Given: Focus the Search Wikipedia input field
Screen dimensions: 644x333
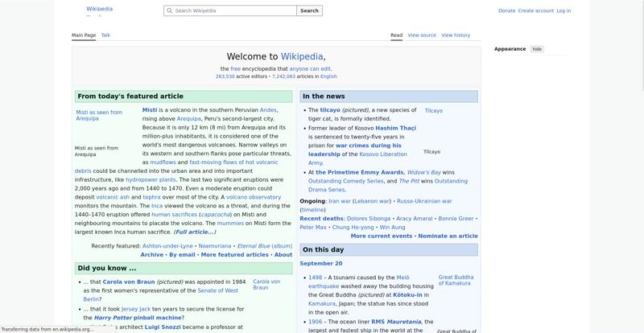Looking at the screenshot, I should 230,10.
